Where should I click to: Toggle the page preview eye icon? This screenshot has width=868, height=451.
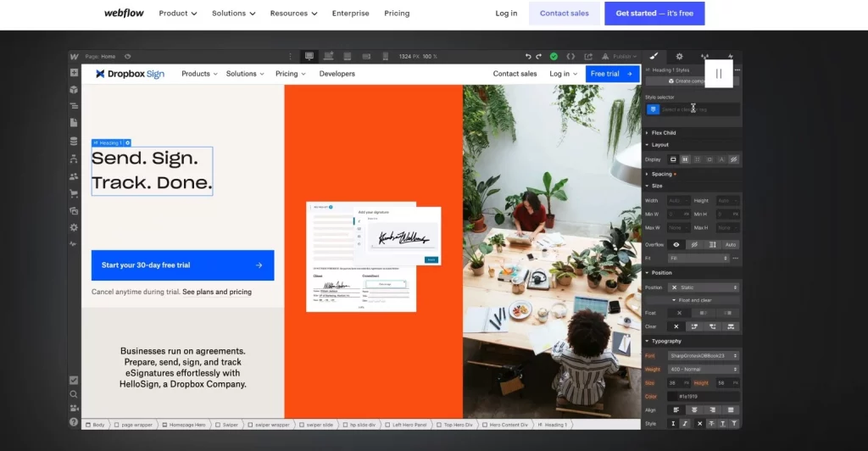pos(127,57)
